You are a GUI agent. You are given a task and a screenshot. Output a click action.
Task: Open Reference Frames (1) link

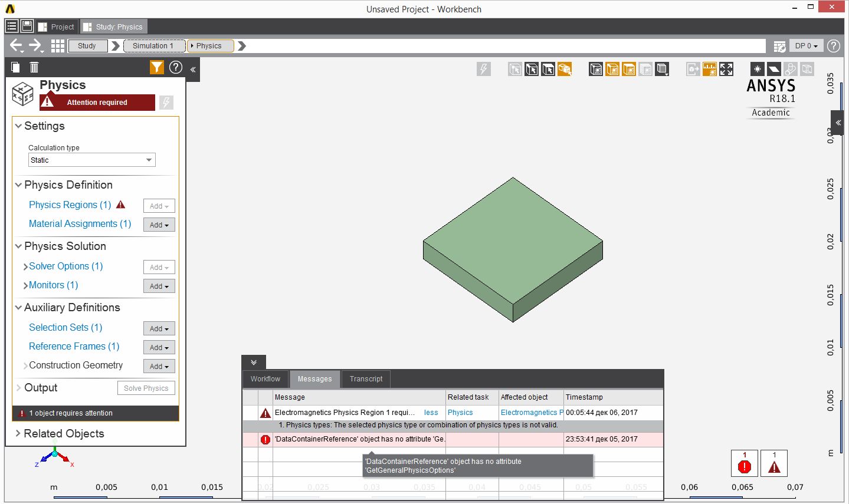tap(74, 346)
